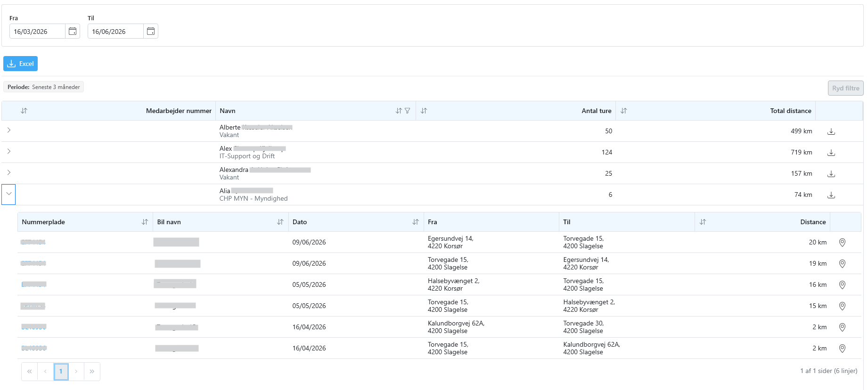Show map for Kalundborgvej 62A to Torvegade 30 trip
This screenshot has width=868, height=390.
(x=842, y=327)
